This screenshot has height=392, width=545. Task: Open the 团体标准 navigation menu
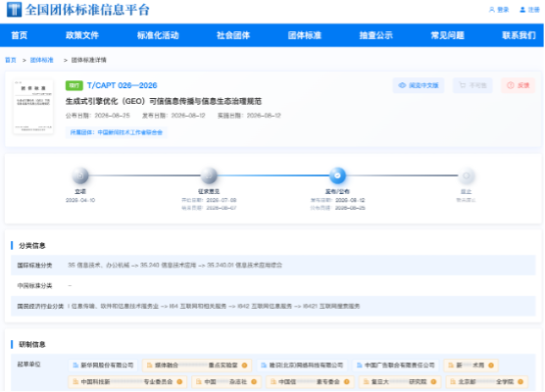pos(305,35)
